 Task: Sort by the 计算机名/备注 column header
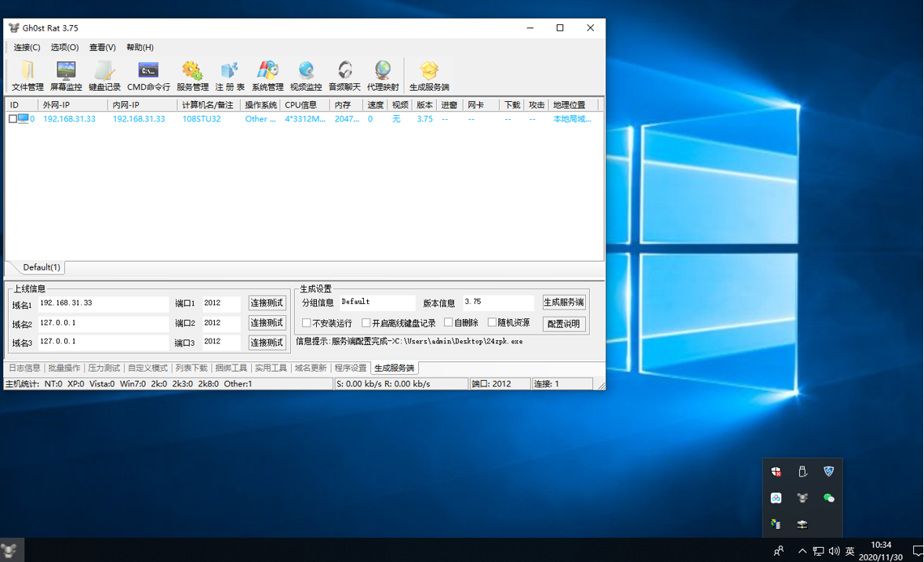pos(209,105)
